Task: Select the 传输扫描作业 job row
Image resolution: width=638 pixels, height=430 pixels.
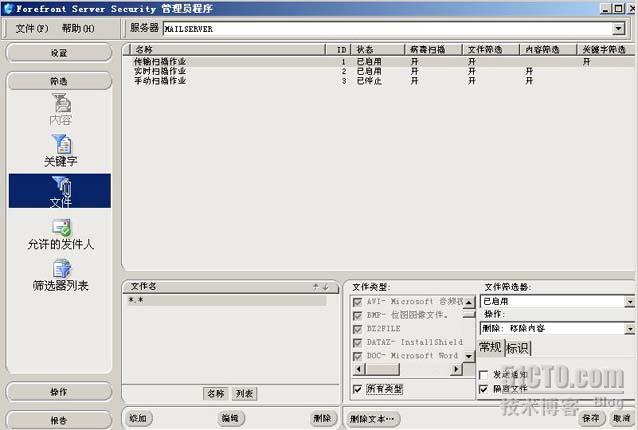Action: (x=378, y=61)
